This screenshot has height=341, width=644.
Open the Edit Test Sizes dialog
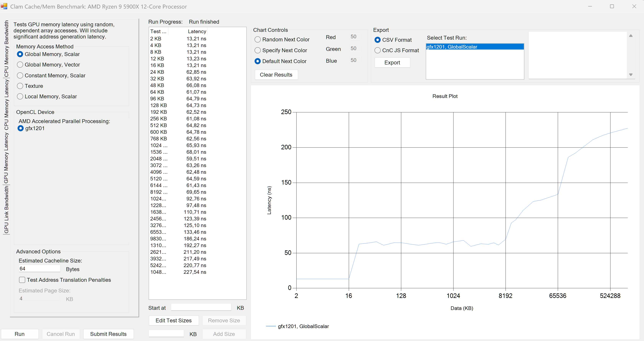click(174, 320)
